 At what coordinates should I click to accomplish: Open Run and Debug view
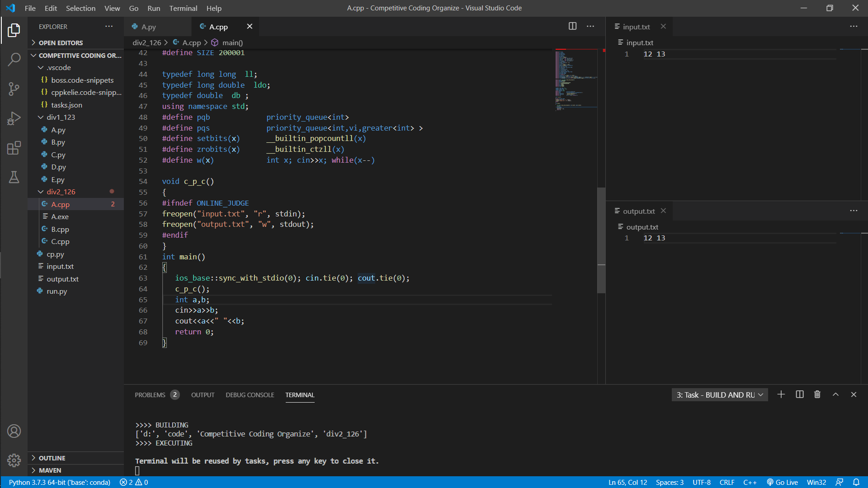point(14,118)
